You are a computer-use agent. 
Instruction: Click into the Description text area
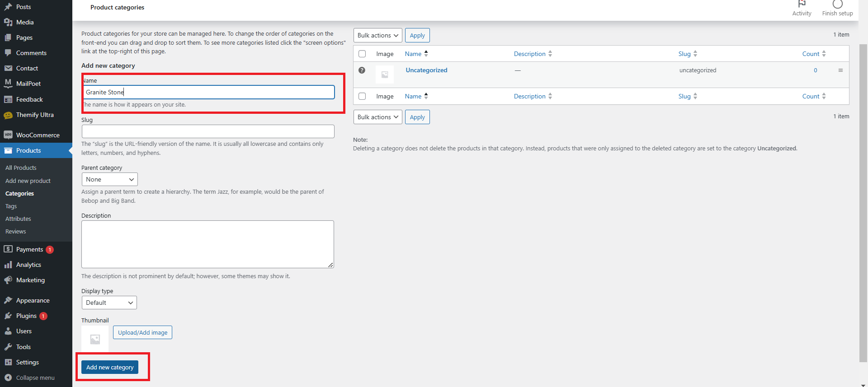click(x=208, y=244)
